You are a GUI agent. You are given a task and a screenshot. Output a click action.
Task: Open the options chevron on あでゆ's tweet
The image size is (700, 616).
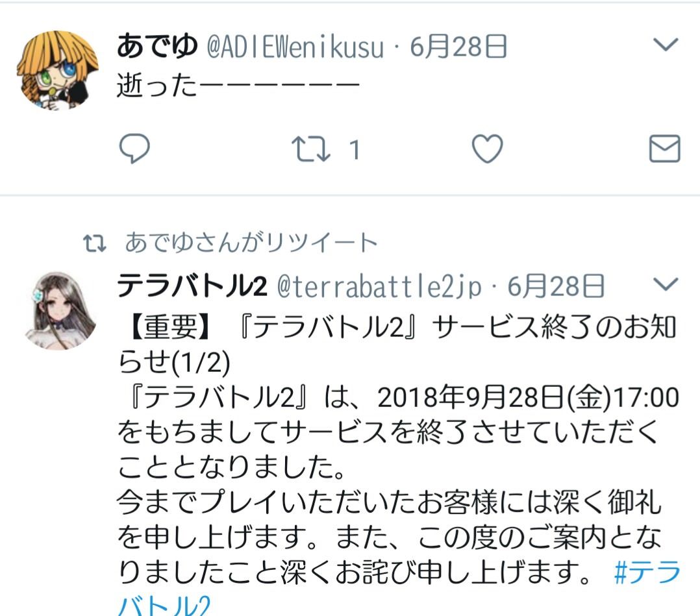coord(666,44)
